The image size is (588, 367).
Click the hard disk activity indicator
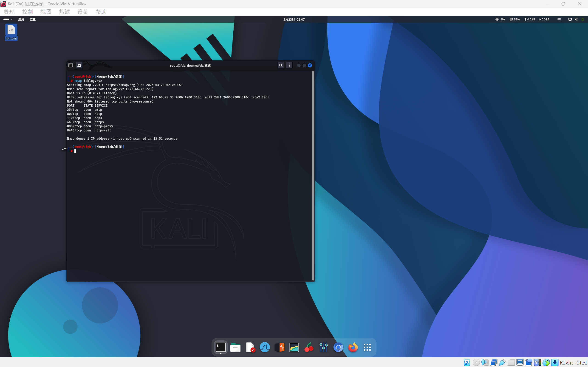[467, 362]
